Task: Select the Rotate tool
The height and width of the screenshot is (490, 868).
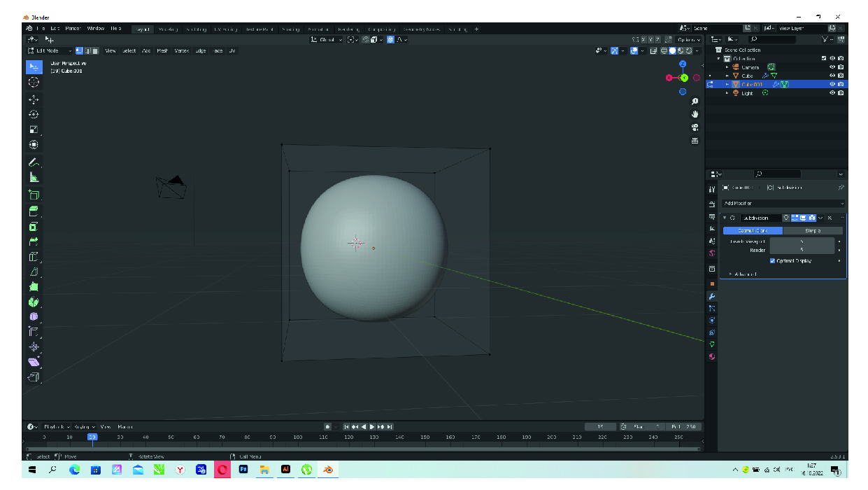Action: pyautogui.click(x=34, y=115)
